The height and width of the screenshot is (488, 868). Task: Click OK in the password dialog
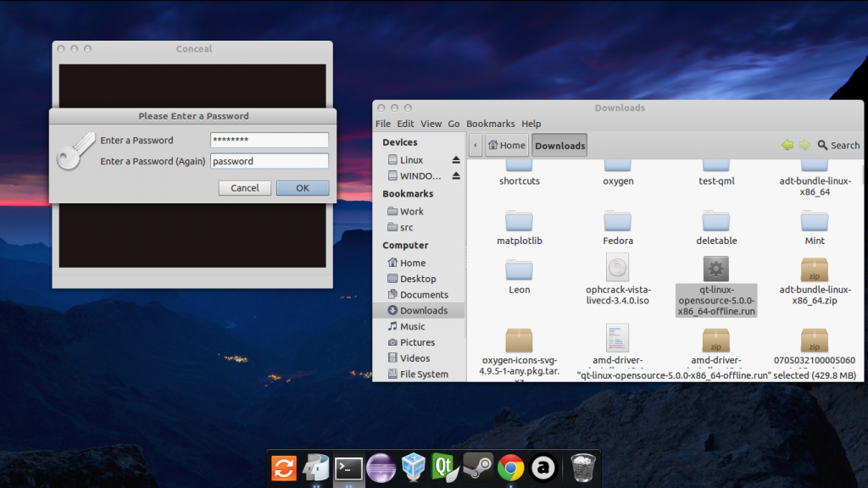coord(303,188)
